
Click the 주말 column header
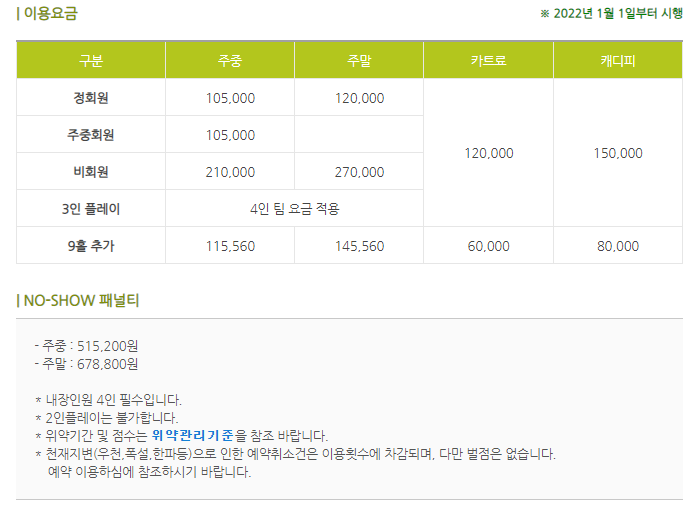pos(359,61)
